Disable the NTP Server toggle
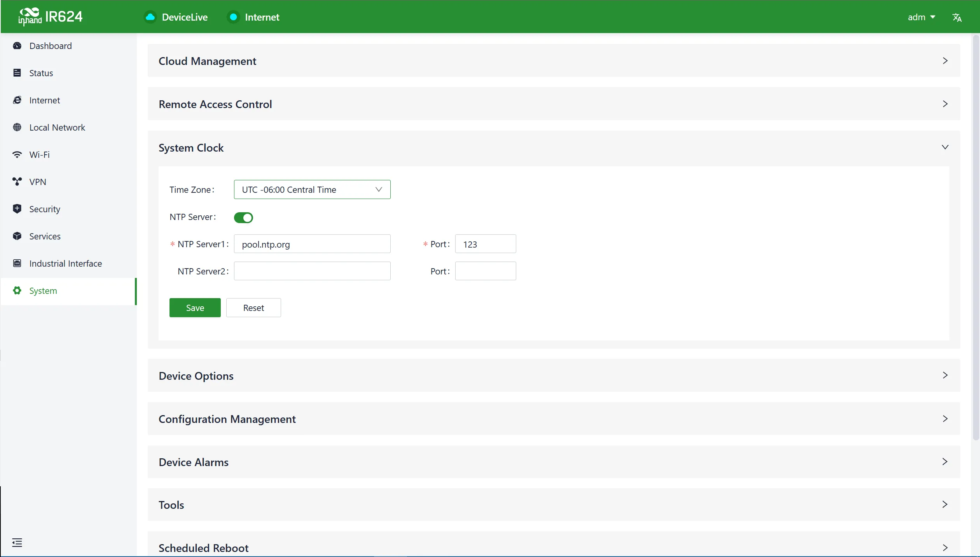The image size is (980, 557). tap(243, 217)
